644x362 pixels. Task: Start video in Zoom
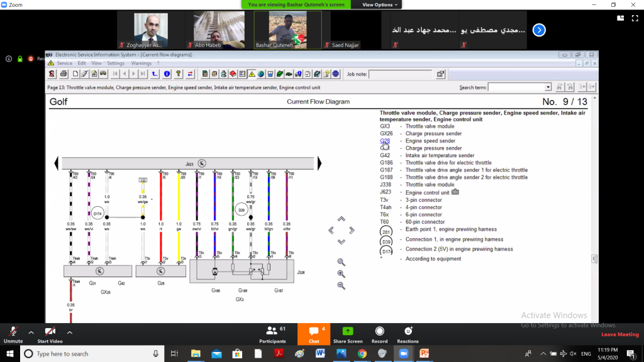click(50, 334)
